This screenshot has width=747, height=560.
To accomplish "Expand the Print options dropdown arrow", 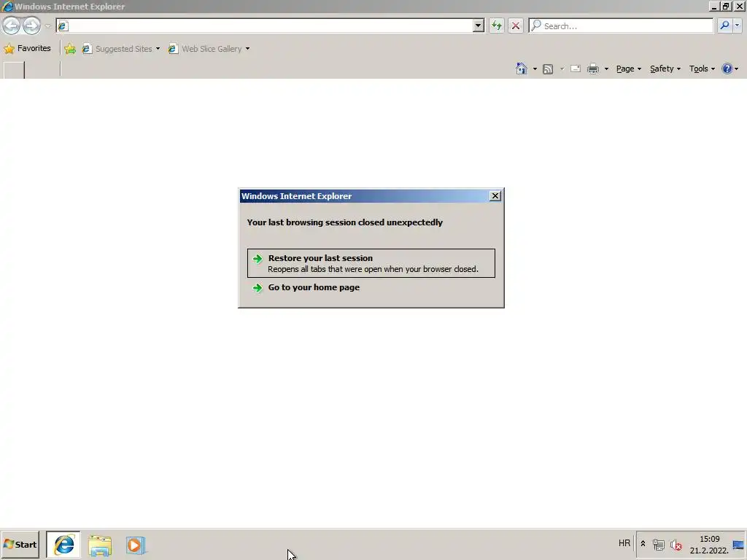I will coord(606,69).
